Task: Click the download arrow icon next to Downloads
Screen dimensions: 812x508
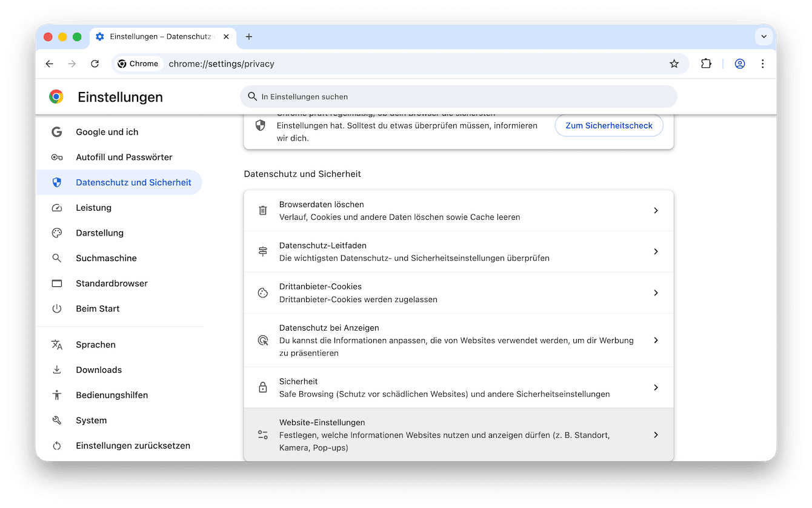Action: (x=56, y=369)
